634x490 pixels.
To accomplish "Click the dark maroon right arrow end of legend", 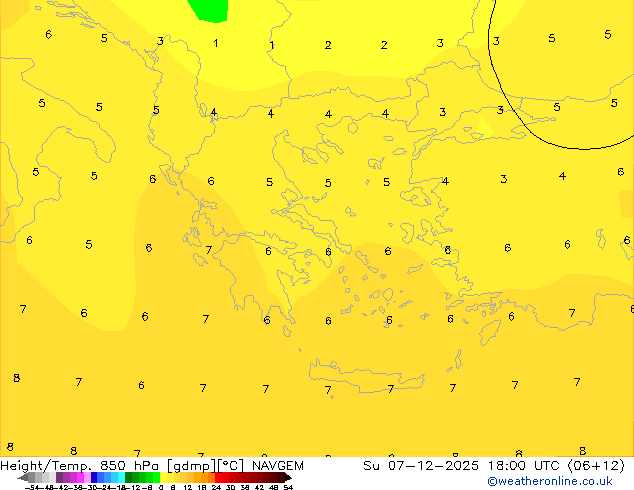I will (287, 478).
